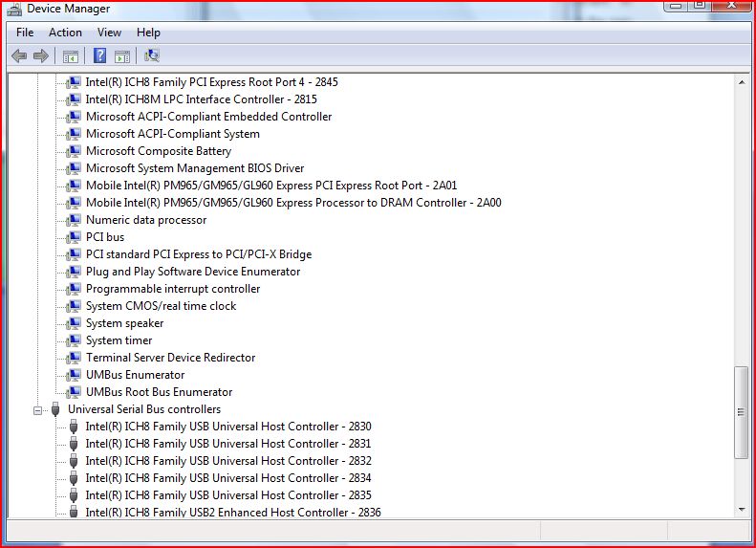The width and height of the screenshot is (756, 548).
Task: Click USB icon for Host Controller - 2830
Action: pos(74,427)
